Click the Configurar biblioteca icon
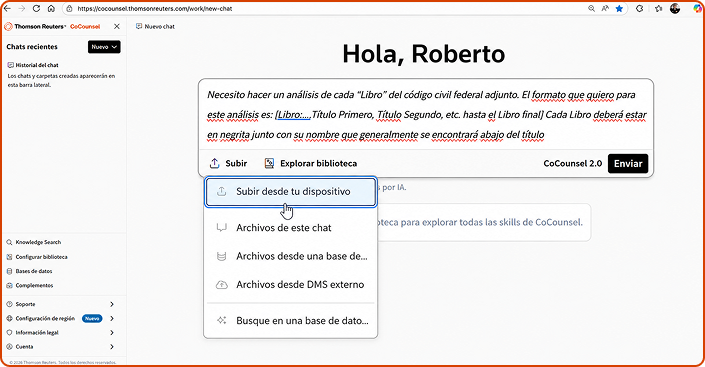This screenshot has height=367, width=705. pos(9,257)
